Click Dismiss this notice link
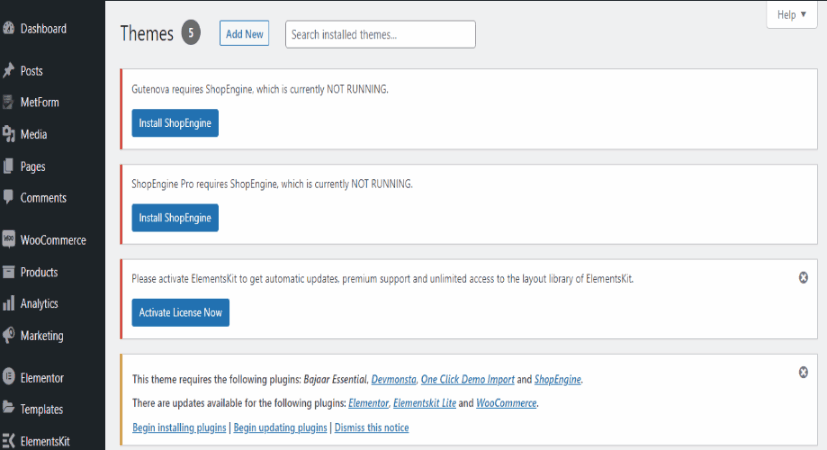 coord(371,427)
